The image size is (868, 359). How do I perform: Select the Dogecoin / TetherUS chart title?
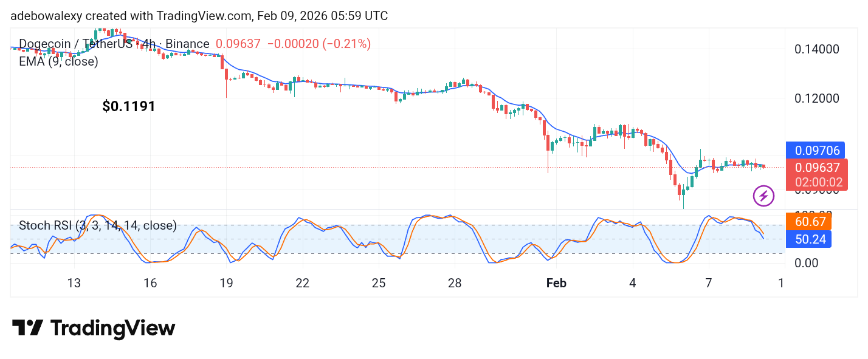click(x=114, y=44)
